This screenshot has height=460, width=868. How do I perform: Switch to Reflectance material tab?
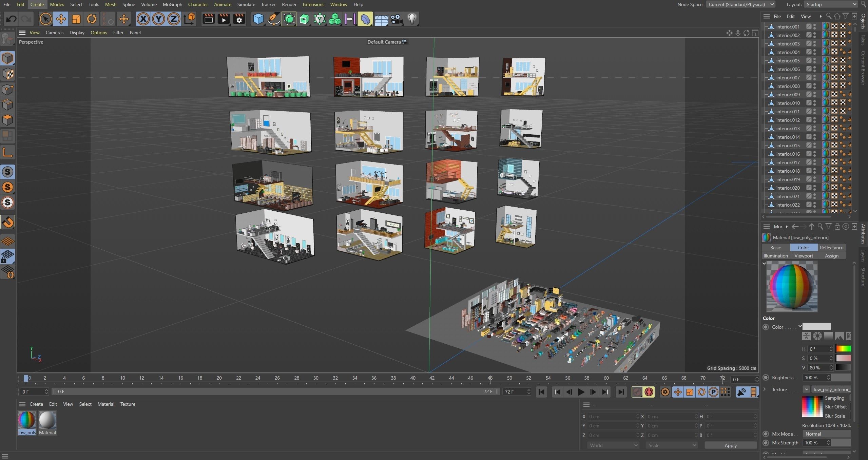[831, 248]
